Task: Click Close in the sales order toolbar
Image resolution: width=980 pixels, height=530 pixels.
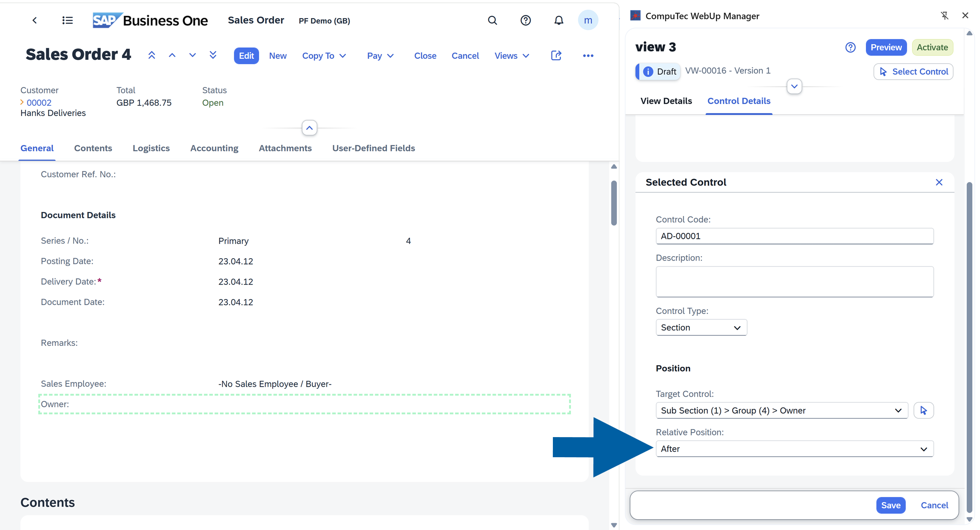Action: coord(425,56)
